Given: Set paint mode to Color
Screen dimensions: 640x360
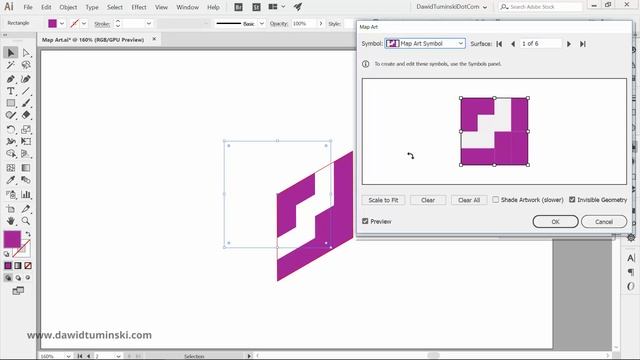Looking at the screenshot, I should [x=8, y=266].
